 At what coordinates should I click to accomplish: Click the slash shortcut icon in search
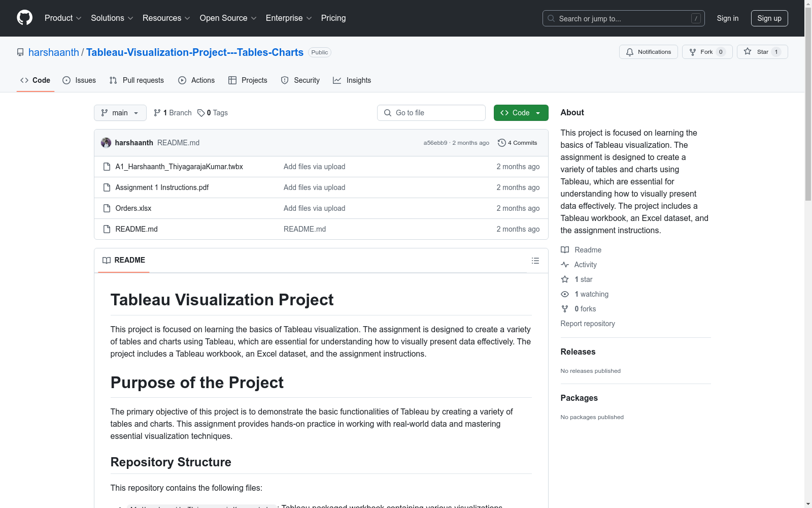(x=696, y=18)
